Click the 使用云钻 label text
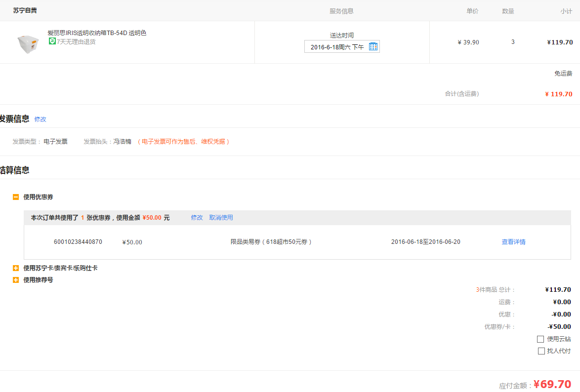Viewport: 580px width, 392px height. (x=559, y=339)
